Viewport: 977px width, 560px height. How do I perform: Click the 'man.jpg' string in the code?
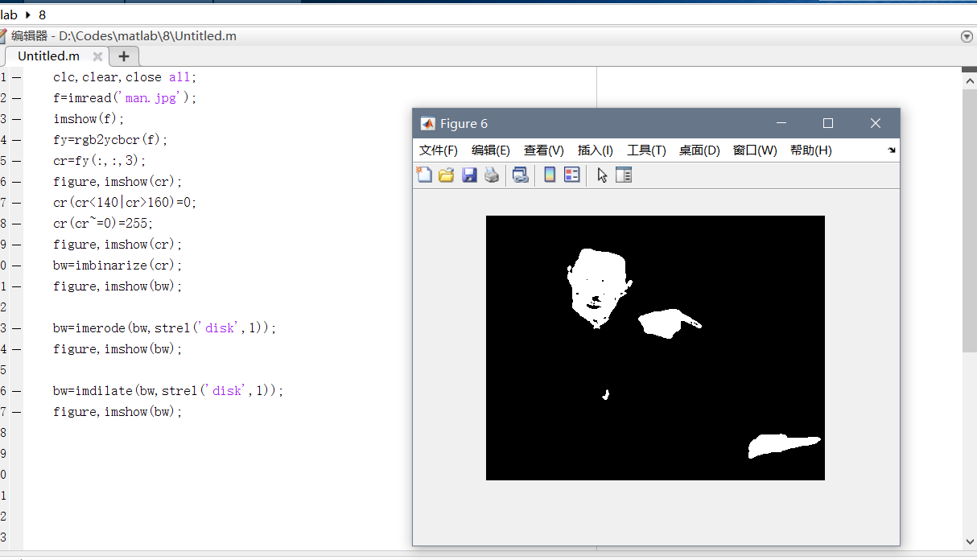(154, 98)
